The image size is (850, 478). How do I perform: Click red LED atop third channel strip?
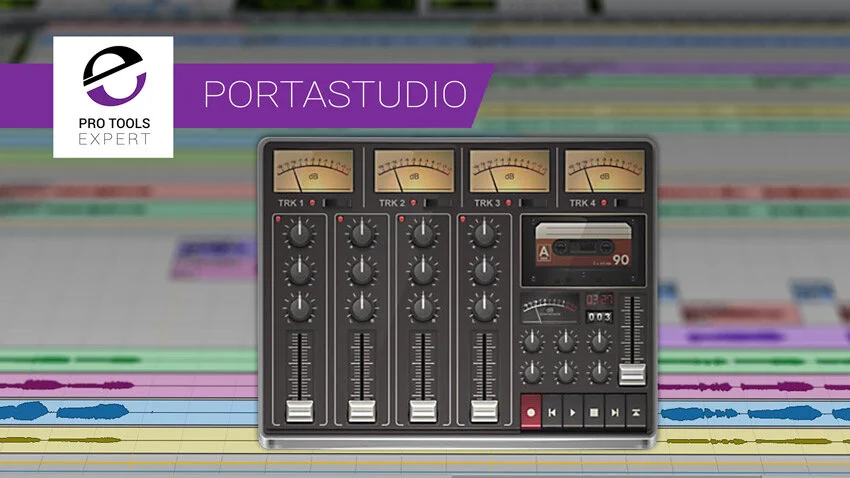point(402,219)
